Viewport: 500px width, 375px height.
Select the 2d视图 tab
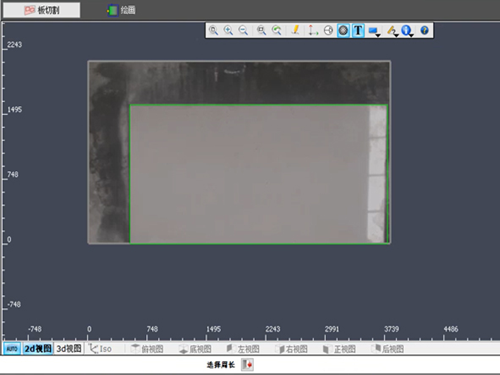(x=38, y=349)
